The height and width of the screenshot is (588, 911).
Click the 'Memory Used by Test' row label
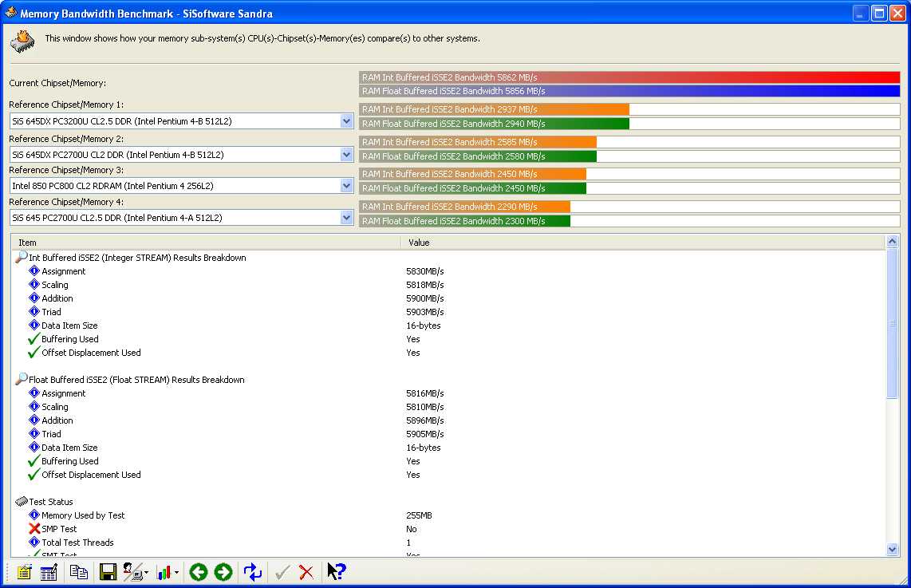[83, 515]
